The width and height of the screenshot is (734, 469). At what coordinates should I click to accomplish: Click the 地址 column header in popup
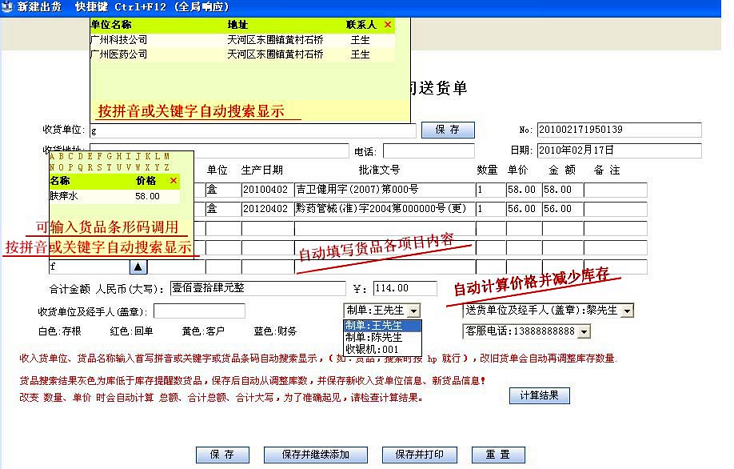[238, 24]
